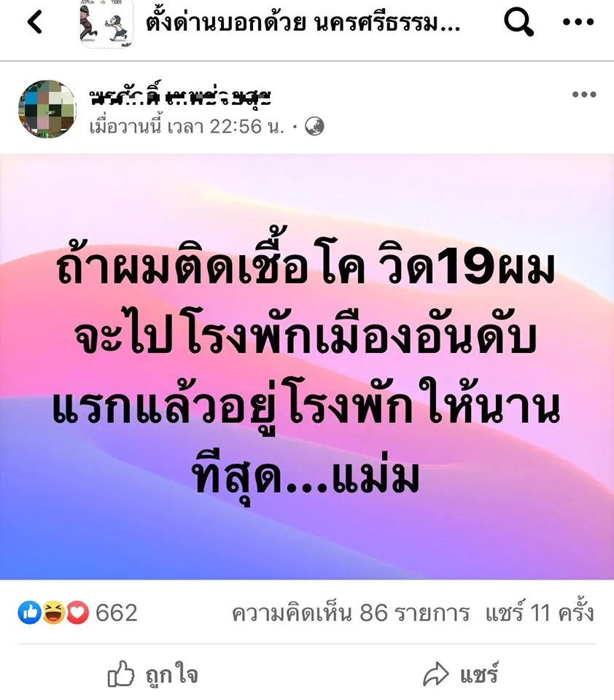Tap the blue like reaction icon

point(30,612)
